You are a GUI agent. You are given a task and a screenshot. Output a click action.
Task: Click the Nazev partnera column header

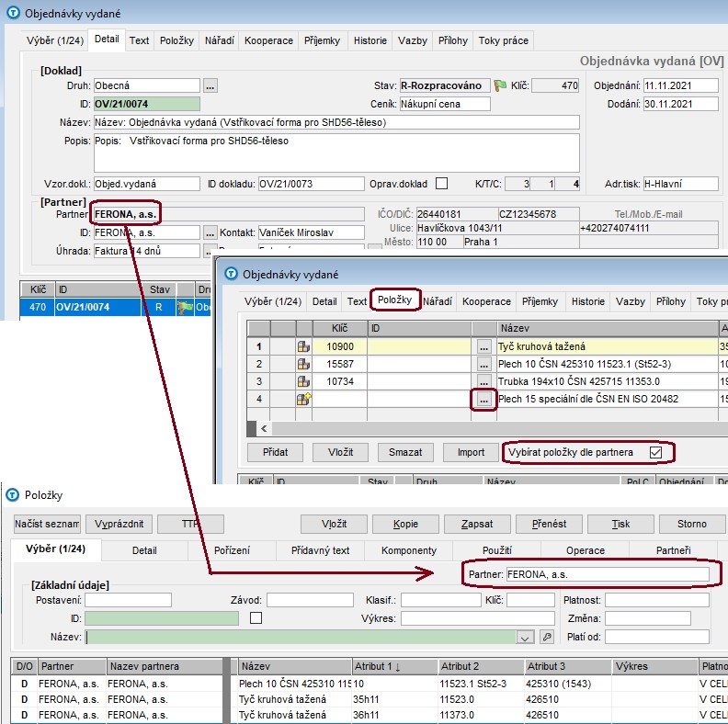[x=165, y=666]
